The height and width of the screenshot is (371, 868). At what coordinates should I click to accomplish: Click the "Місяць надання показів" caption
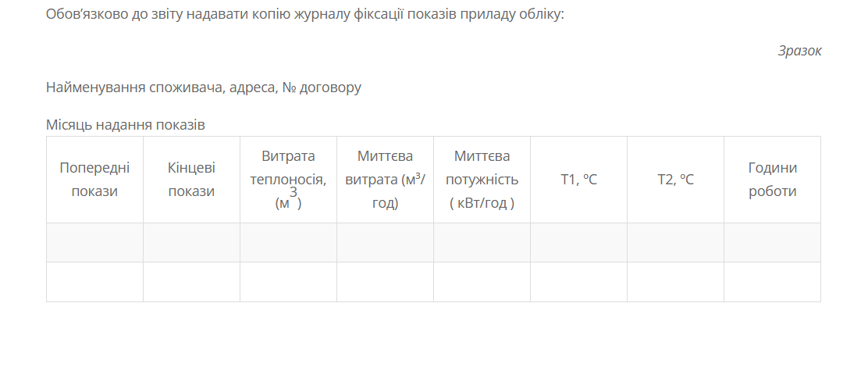click(126, 124)
